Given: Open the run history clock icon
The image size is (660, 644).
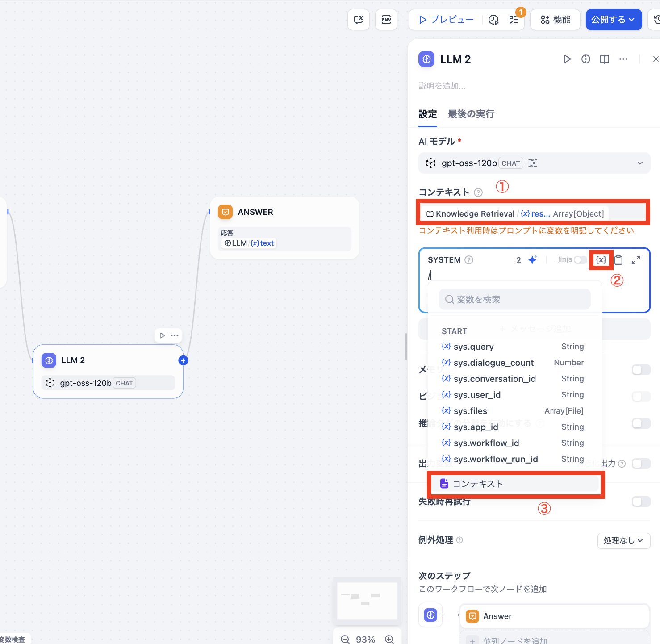Looking at the screenshot, I should pyautogui.click(x=493, y=20).
